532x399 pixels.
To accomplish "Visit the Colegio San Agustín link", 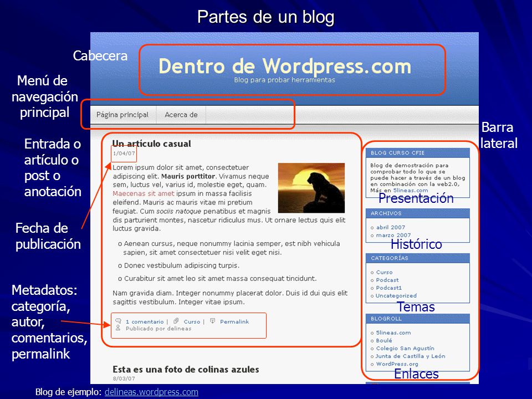I will pos(405,349).
